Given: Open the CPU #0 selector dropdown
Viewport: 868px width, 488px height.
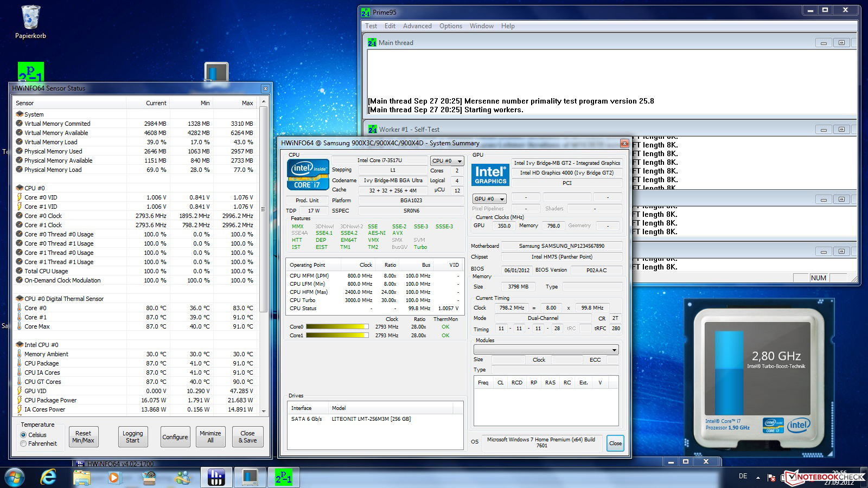Looking at the screenshot, I should point(447,160).
